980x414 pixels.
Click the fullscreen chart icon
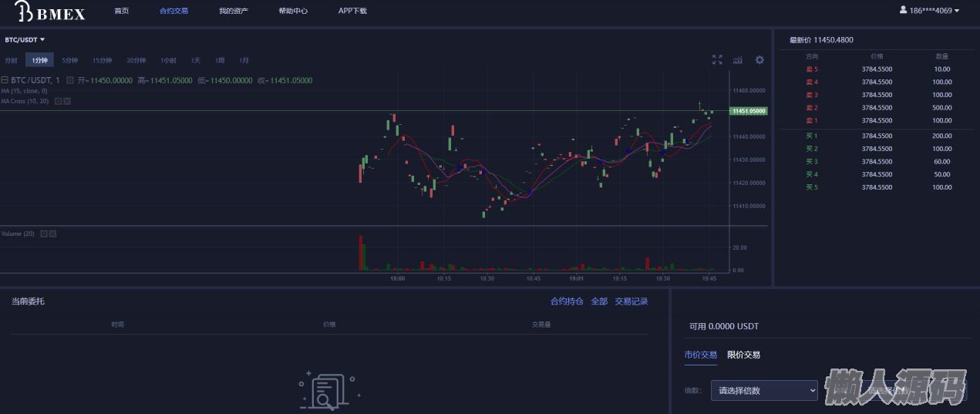coord(717,60)
